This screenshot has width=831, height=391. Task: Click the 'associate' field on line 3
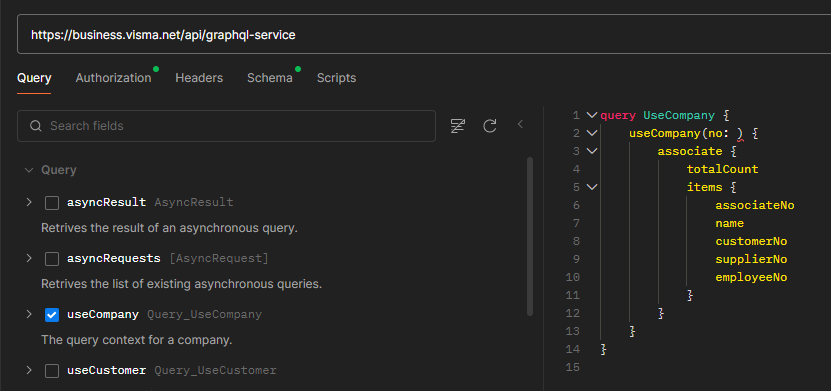(690, 151)
